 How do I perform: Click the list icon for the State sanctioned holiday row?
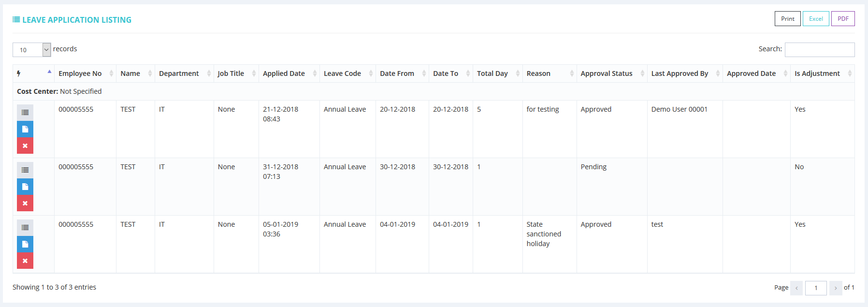pos(25,228)
